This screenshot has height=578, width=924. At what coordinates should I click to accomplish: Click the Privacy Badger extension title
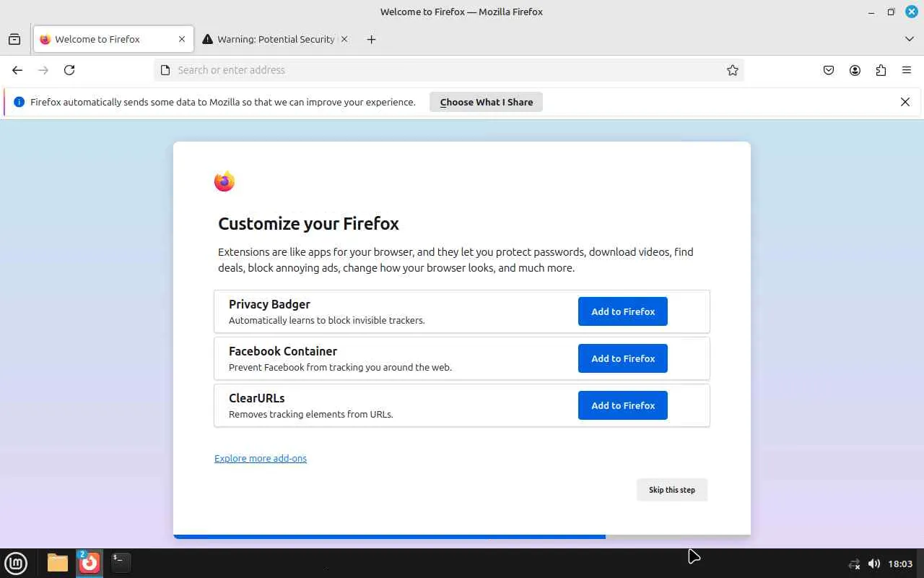tap(269, 304)
